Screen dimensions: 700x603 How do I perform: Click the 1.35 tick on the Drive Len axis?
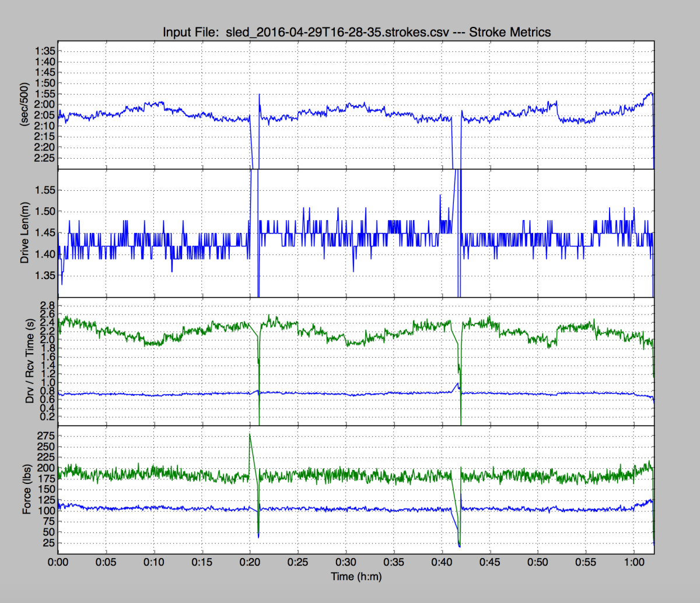[45, 276]
